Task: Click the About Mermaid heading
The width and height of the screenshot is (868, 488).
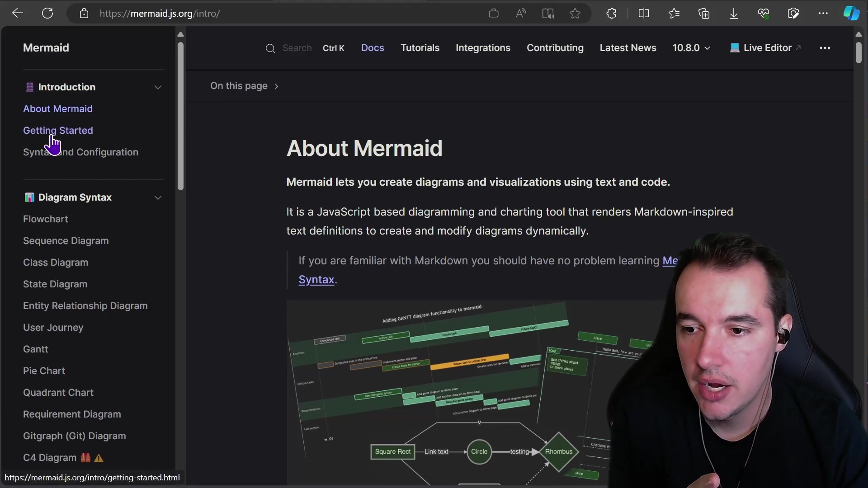Action: point(364,148)
